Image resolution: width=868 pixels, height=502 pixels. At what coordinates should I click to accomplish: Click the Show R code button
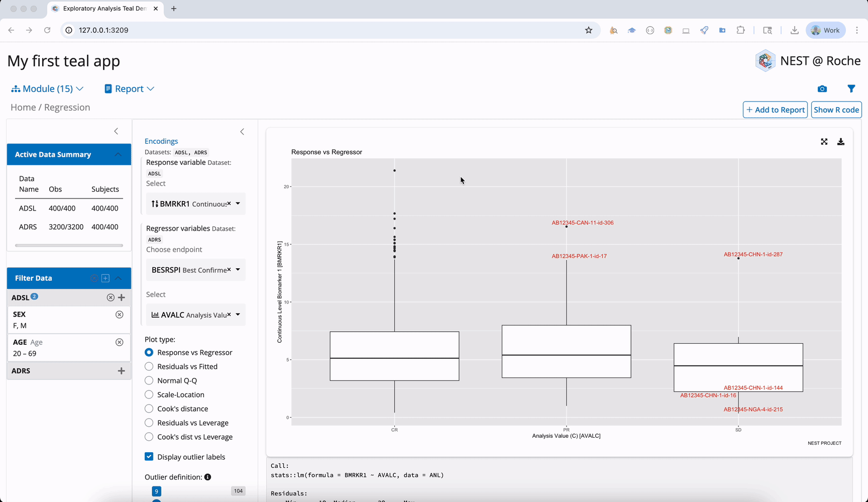point(836,110)
